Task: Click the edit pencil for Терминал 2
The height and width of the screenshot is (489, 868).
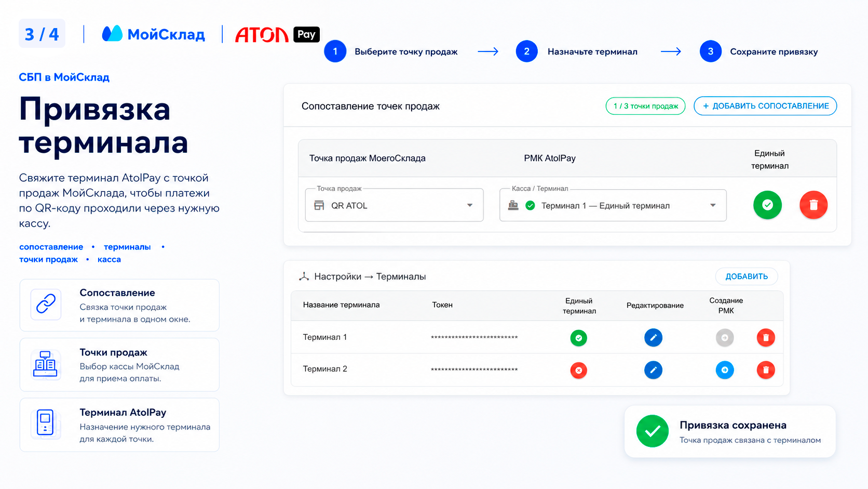Action: pyautogui.click(x=653, y=370)
